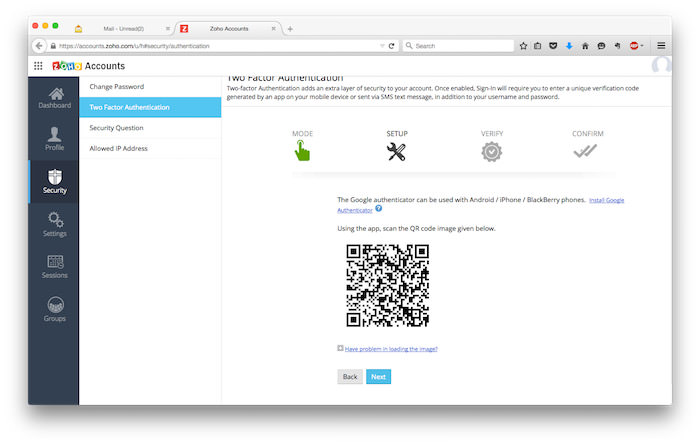Click the CONFIRM step checkmarks icon
The image size is (700, 445).
pyautogui.click(x=585, y=151)
